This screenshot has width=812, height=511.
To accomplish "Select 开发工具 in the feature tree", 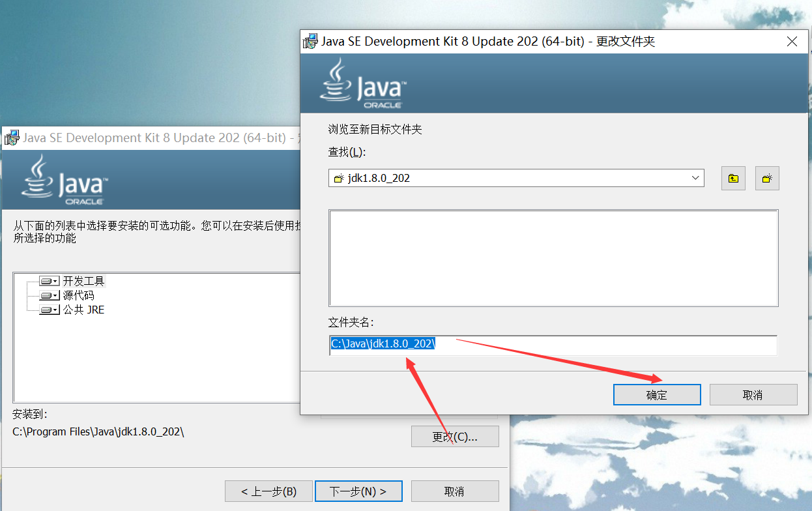I will [x=83, y=281].
